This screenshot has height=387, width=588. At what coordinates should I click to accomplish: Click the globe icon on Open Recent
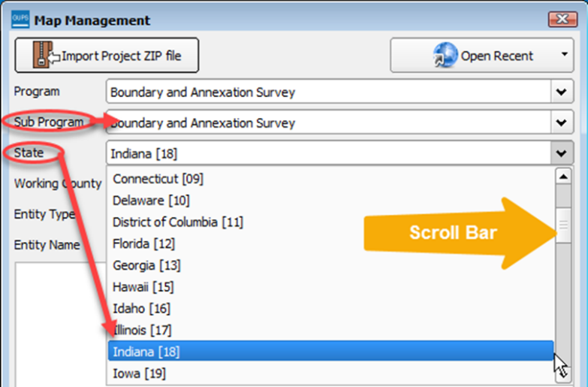click(x=445, y=56)
